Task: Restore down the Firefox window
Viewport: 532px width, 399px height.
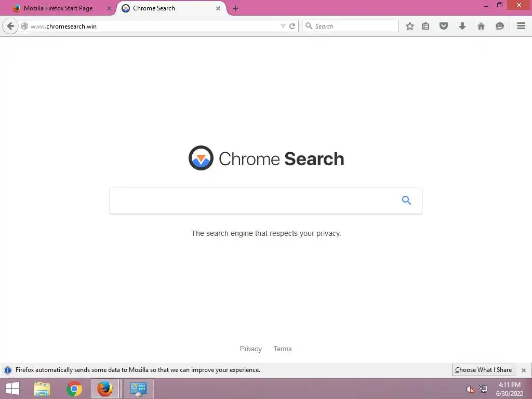Action: [x=499, y=5]
